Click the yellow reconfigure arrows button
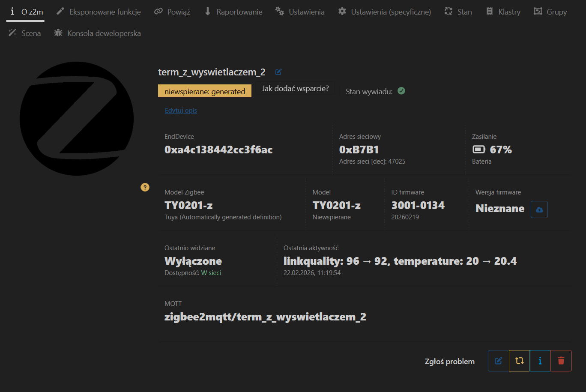This screenshot has width=586, height=392. coord(520,361)
